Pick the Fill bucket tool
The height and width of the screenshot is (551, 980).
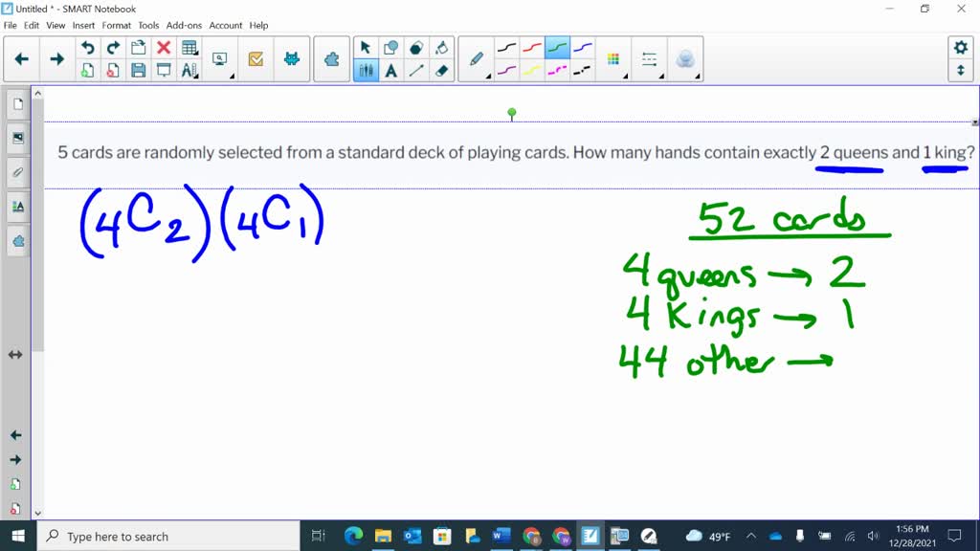tap(441, 48)
